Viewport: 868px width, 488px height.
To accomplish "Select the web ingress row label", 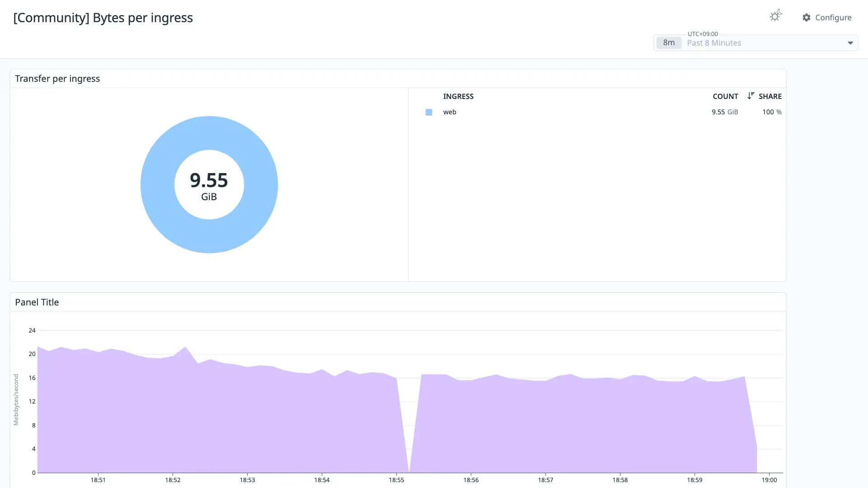I will click(x=450, y=112).
